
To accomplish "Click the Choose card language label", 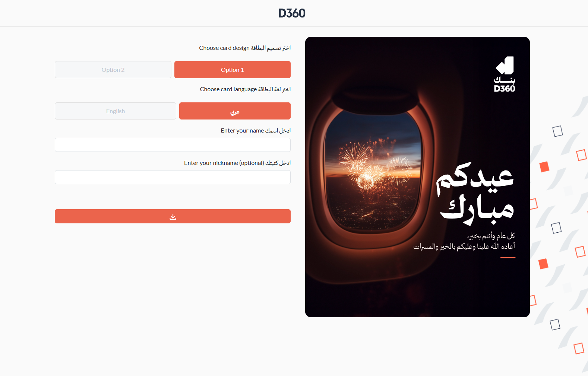I will click(x=245, y=89).
